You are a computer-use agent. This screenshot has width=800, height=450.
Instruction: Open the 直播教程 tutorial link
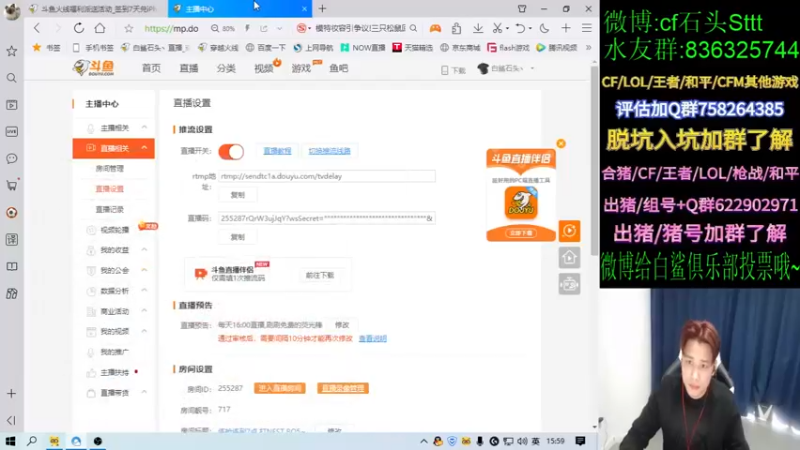(277, 151)
